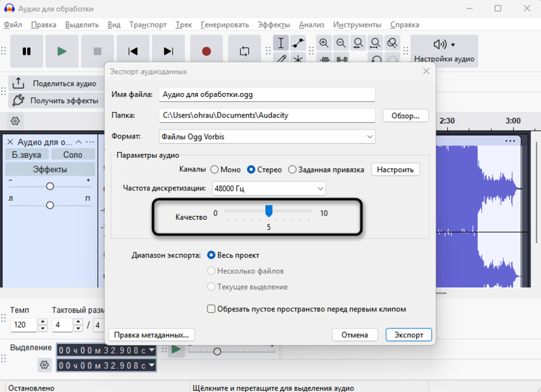Click the Экспорт button
Viewport: 541px width, 392px height.
coord(408,335)
